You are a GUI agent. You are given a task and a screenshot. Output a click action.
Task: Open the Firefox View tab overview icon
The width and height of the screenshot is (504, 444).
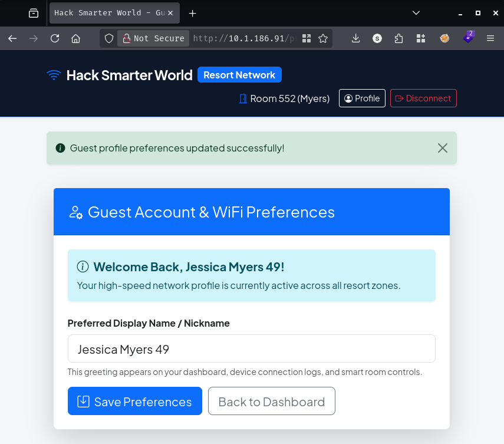point(34,13)
